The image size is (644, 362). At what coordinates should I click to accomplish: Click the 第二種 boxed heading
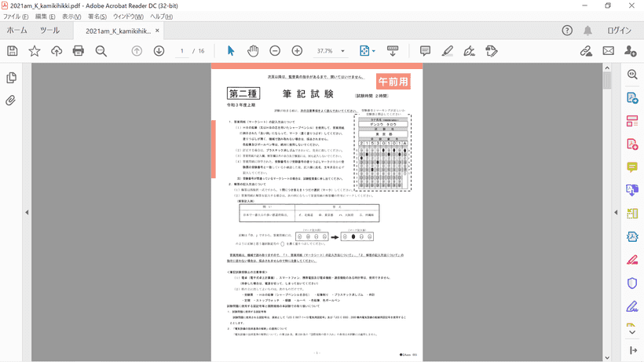point(243,93)
